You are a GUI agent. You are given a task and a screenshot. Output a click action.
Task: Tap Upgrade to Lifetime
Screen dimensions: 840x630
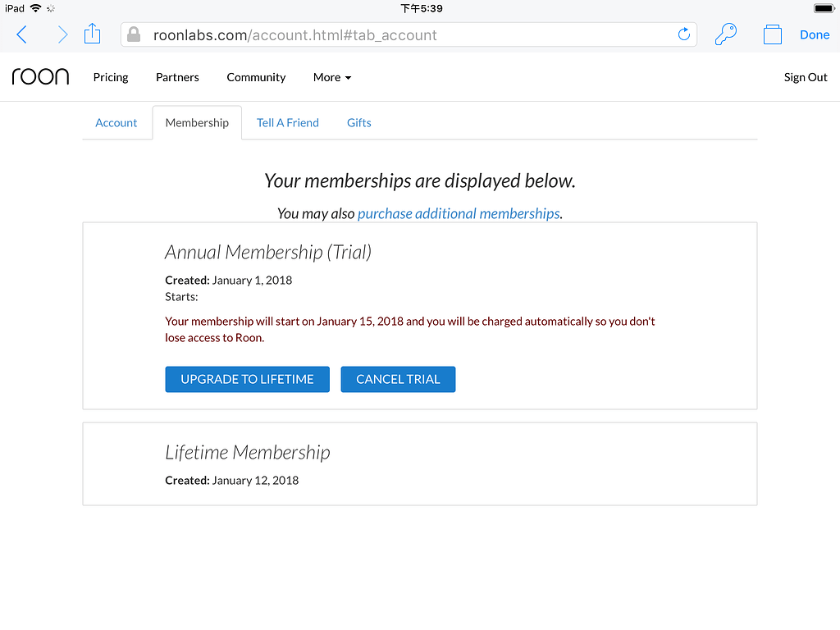pyautogui.click(x=247, y=379)
